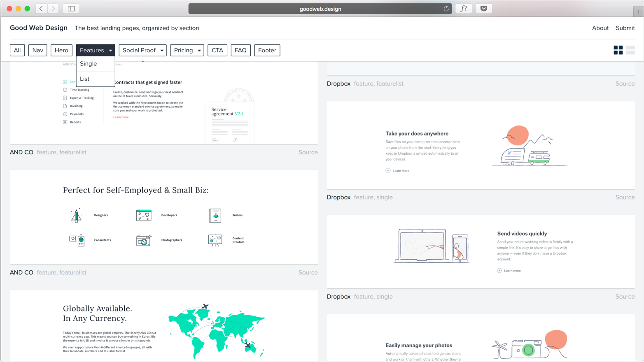644x362 pixels.
Task: Expand the Social Proof filter dropdown
Action: tap(142, 50)
